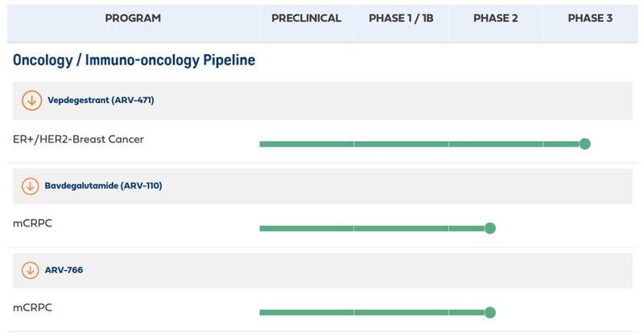644x336 pixels.
Task: Click the PHASE 1 / 1B column header
Action: pos(401,19)
